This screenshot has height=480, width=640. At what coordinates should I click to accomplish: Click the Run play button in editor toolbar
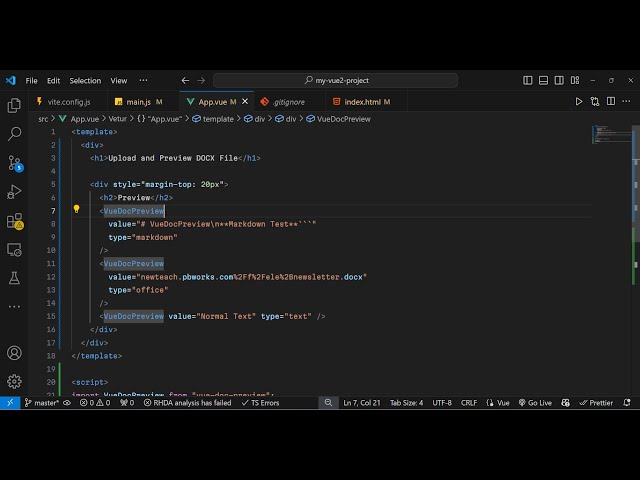click(x=578, y=101)
